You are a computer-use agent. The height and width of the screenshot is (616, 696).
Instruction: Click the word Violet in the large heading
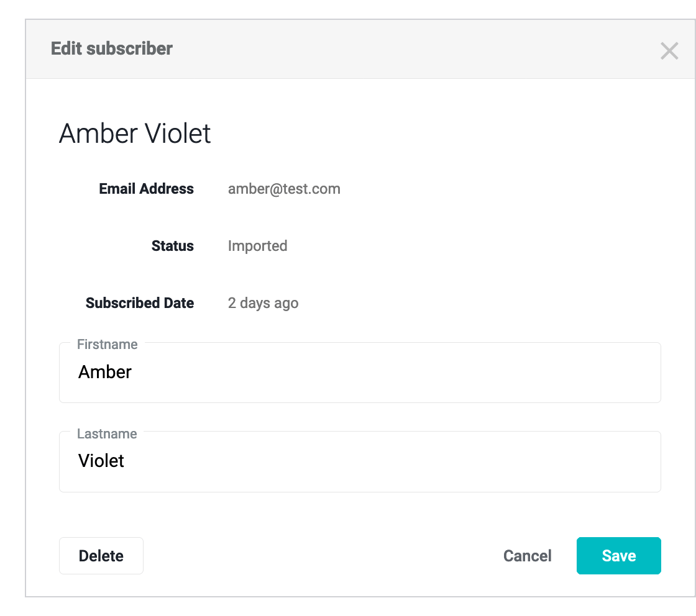[x=177, y=134]
